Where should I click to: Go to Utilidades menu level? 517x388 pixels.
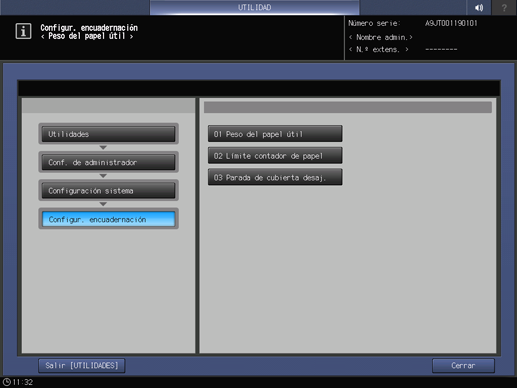108,134
